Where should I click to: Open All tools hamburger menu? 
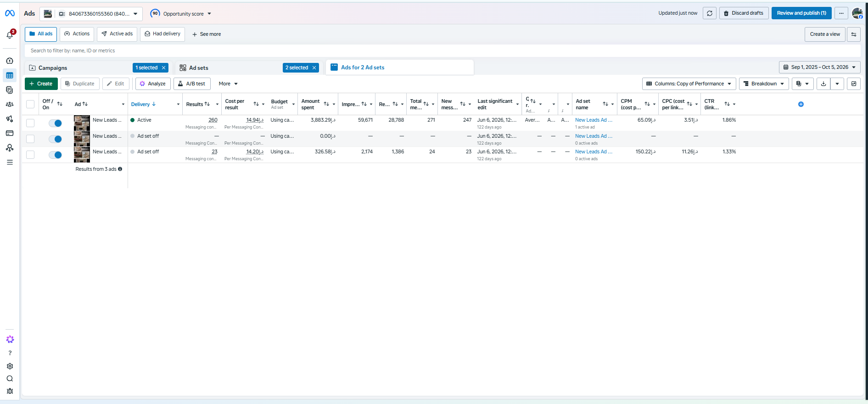10,162
